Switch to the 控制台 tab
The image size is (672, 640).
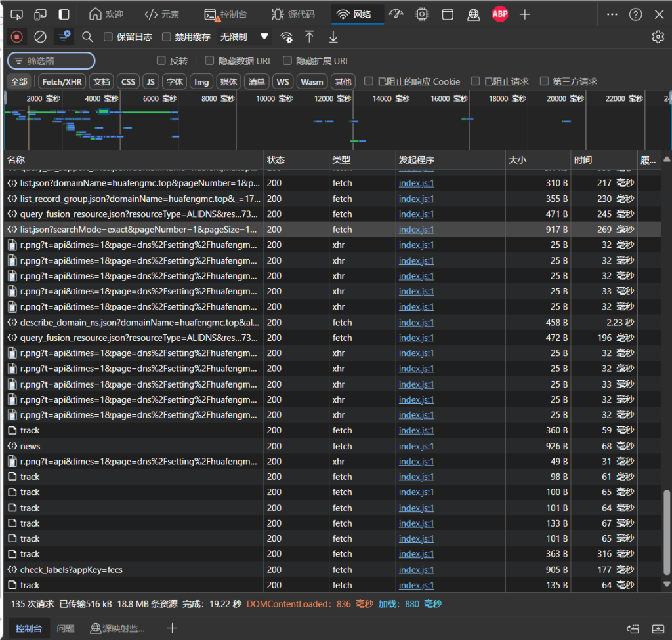(x=226, y=14)
